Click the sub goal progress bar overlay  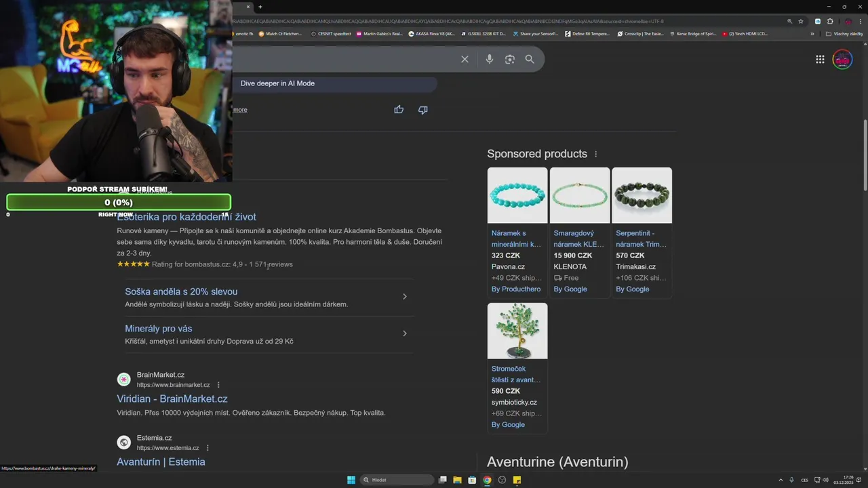(x=119, y=203)
